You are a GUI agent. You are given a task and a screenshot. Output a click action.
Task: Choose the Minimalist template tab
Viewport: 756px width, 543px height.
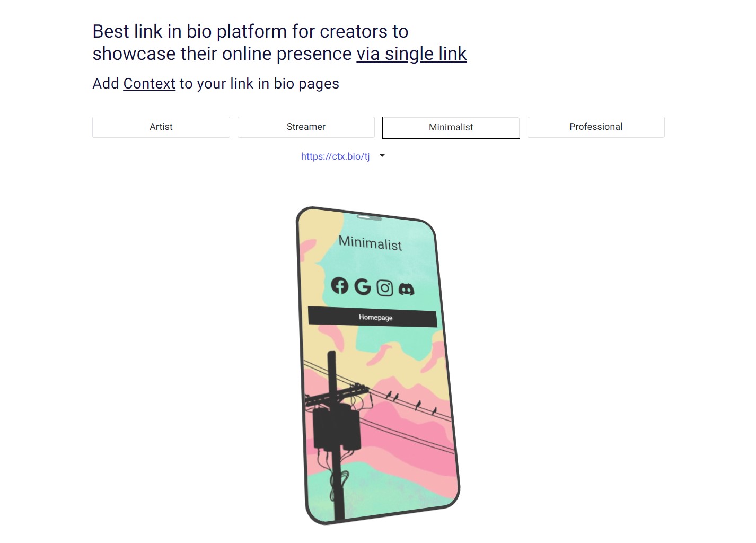click(451, 128)
